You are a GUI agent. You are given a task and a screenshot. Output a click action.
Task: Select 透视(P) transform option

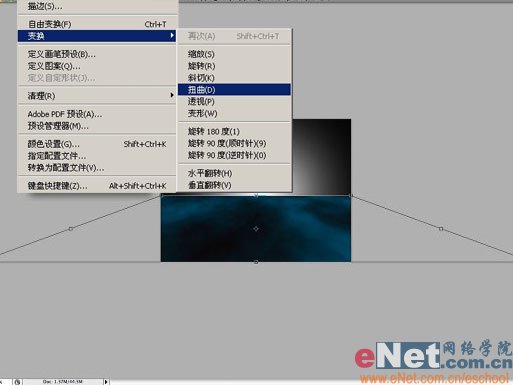pos(234,101)
